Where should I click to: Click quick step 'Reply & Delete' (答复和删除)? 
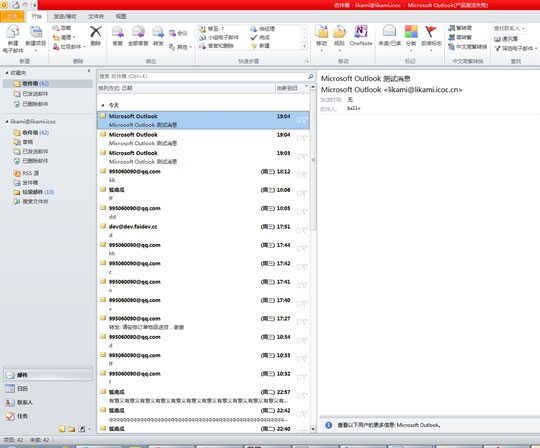[217, 46]
